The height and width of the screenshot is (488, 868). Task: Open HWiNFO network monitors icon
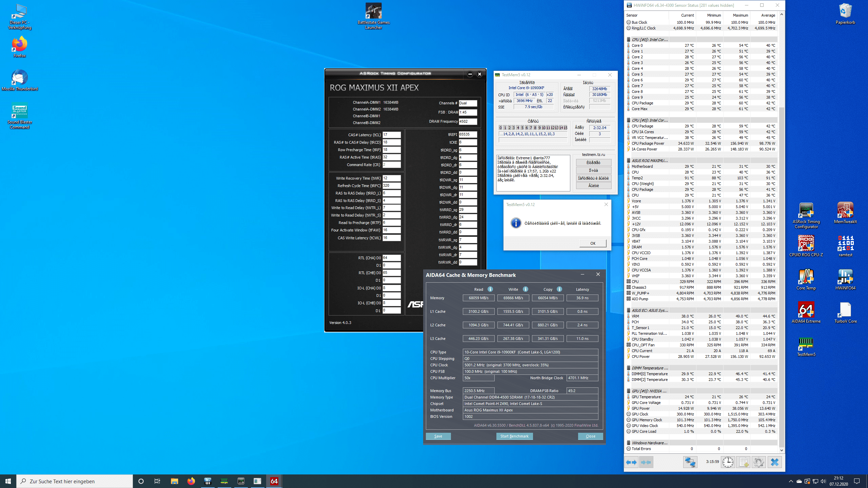click(x=690, y=462)
